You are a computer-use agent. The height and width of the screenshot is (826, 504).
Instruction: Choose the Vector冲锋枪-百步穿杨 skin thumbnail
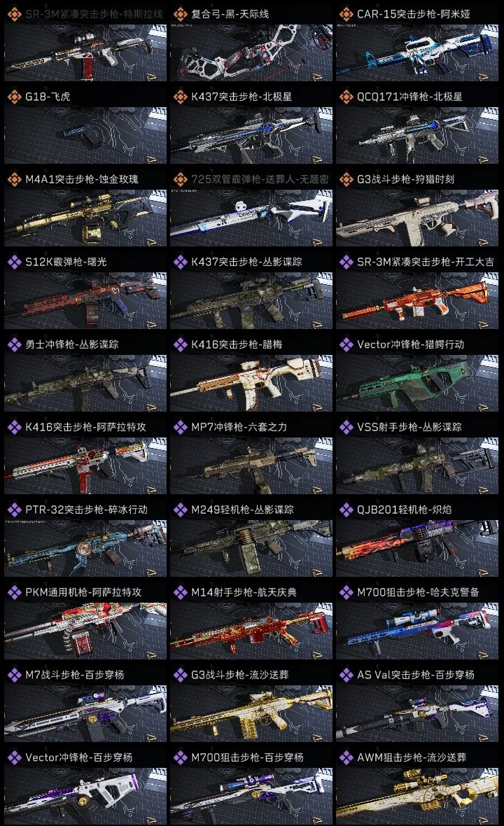click(85, 796)
